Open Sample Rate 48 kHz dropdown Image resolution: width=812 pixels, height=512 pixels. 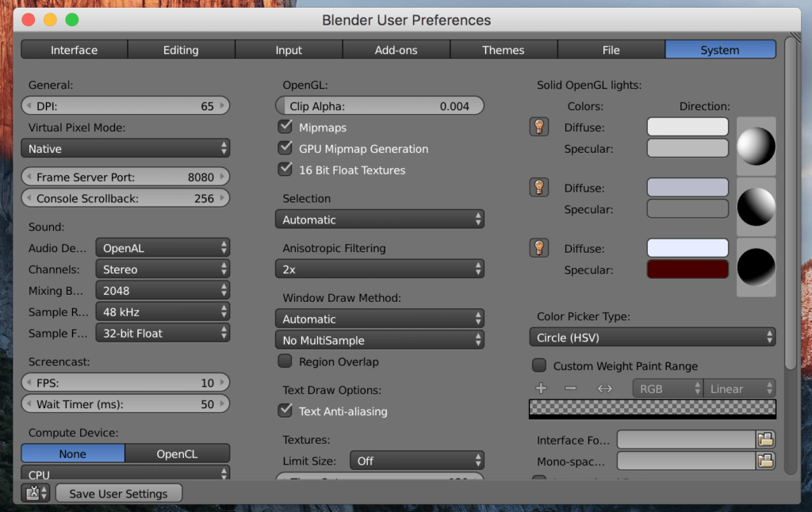tap(163, 311)
